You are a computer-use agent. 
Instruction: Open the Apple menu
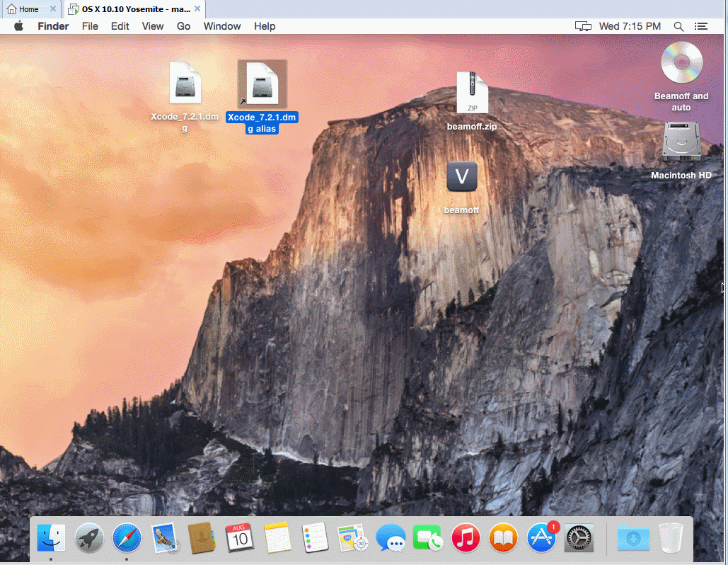pos(18,26)
